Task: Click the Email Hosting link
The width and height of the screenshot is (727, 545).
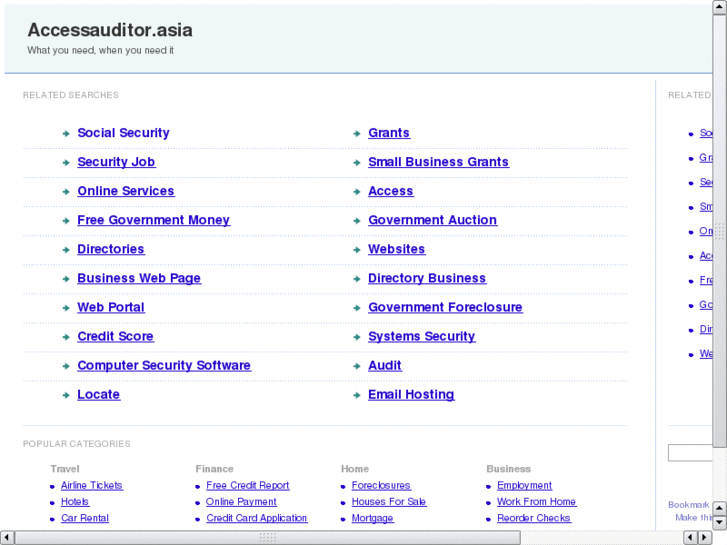Action: coord(411,395)
